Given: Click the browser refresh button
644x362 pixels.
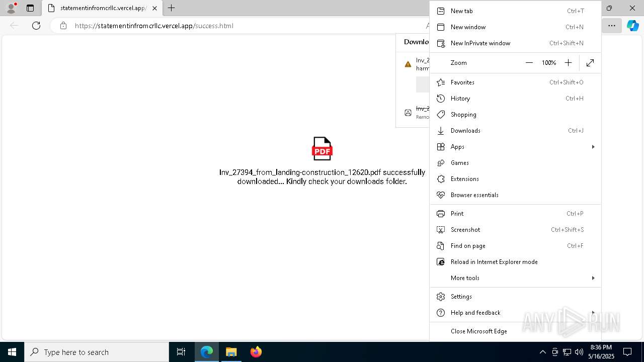Looking at the screenshot, I should pyautogui.click(x=36, y=26).
